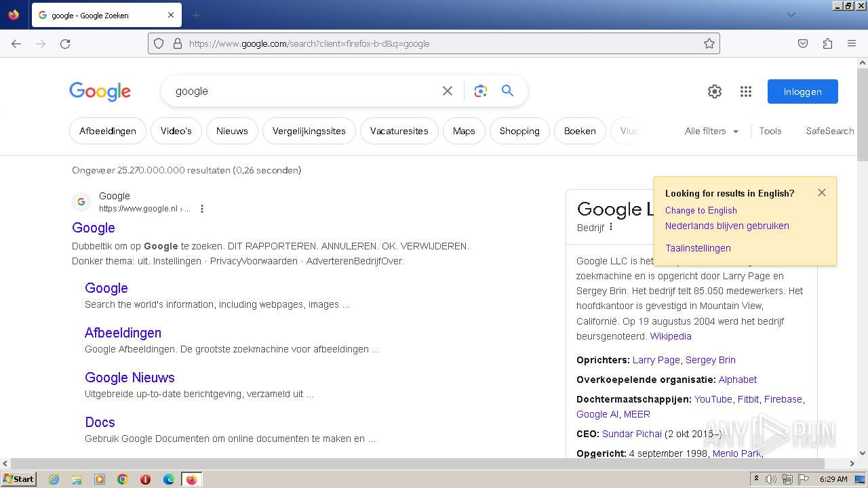Click Change to English
The width and height of the screenshot is (868, 488).
coord(701,210)
